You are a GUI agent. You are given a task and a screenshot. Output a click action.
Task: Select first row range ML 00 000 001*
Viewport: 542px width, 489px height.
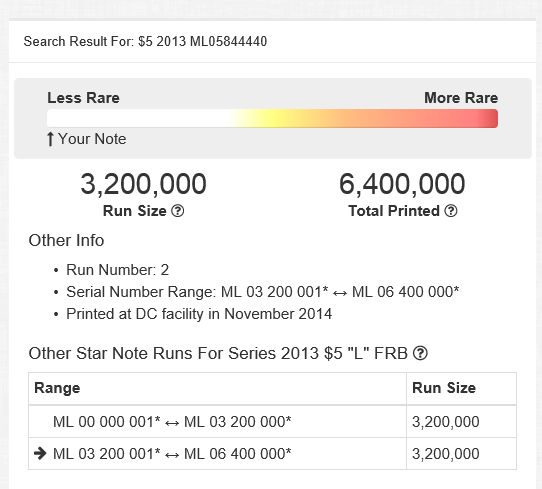(x=107, y=422)
